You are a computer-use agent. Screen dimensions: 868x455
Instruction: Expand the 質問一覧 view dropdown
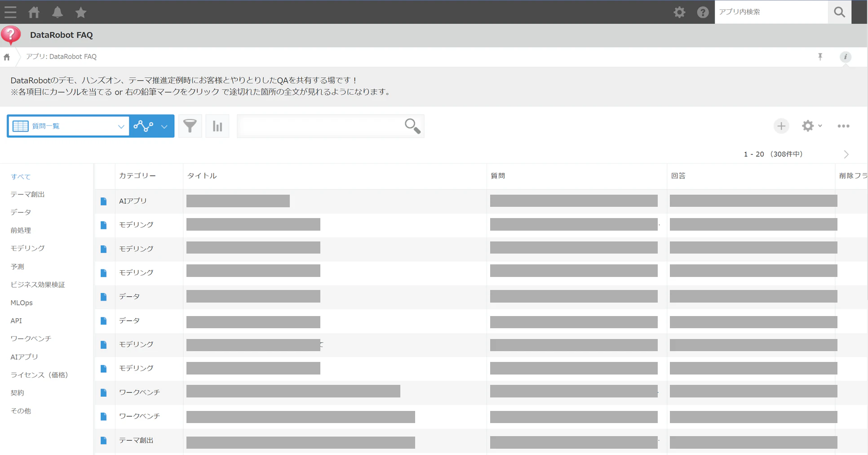121,126
